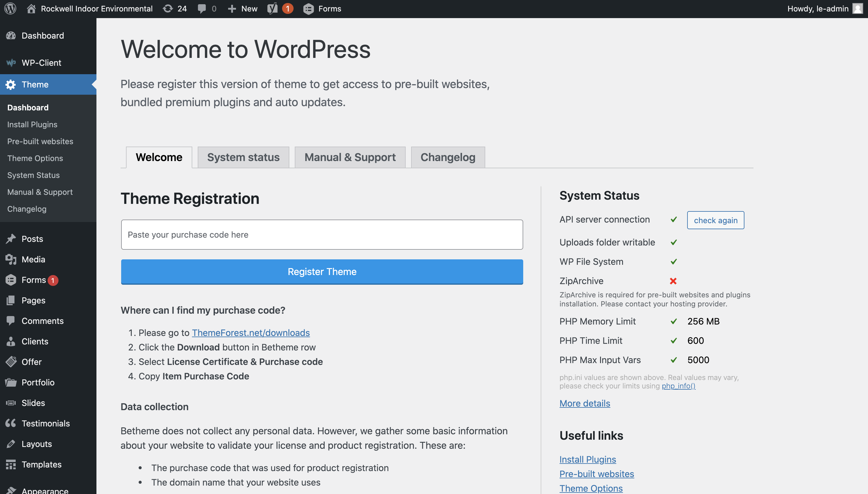868x494 pixels.
Task: Click the PHP Memory Limit value 256 MB
Action: coord(703,321)
